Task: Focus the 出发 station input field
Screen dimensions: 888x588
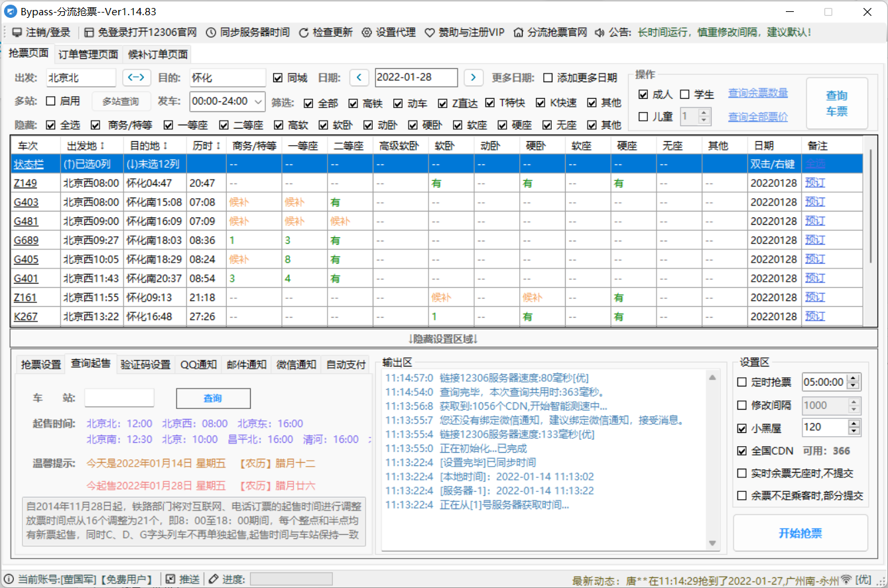Action: 81,78
